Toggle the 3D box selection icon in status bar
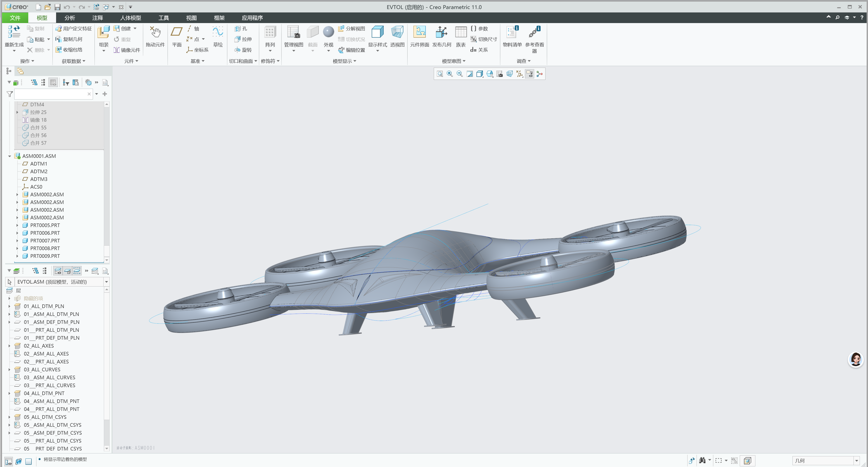The image size is (868, 467). pos(747,461)
